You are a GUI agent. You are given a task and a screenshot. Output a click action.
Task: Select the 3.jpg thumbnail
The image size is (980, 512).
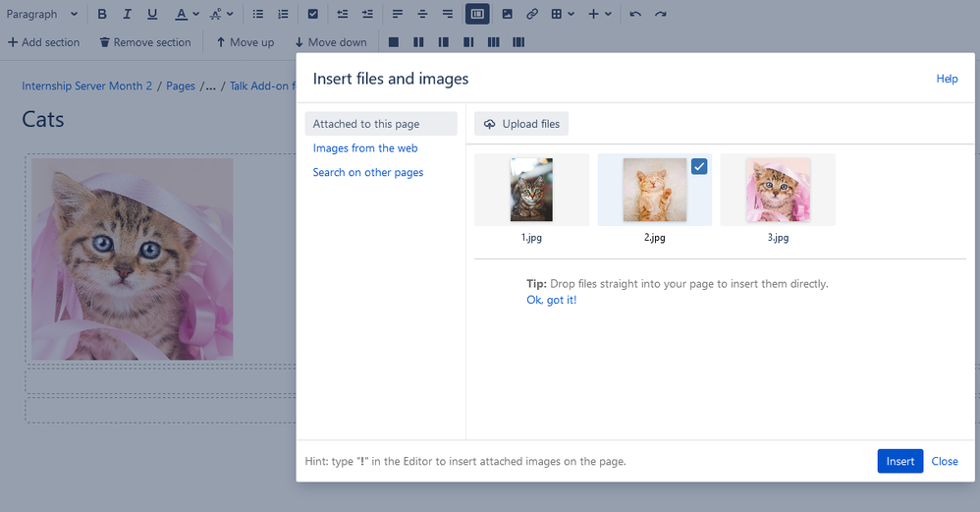[778, 190]
